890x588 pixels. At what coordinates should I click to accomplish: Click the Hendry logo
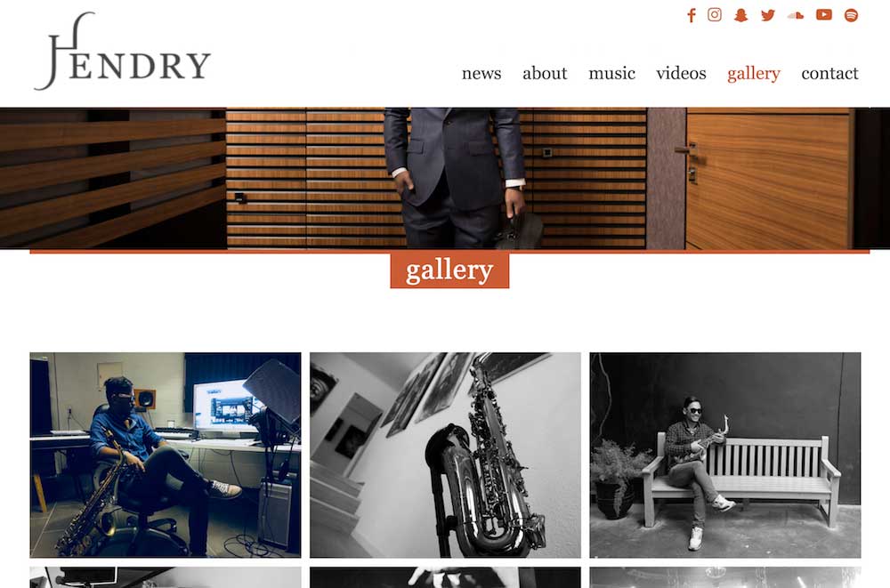point(123,51)
